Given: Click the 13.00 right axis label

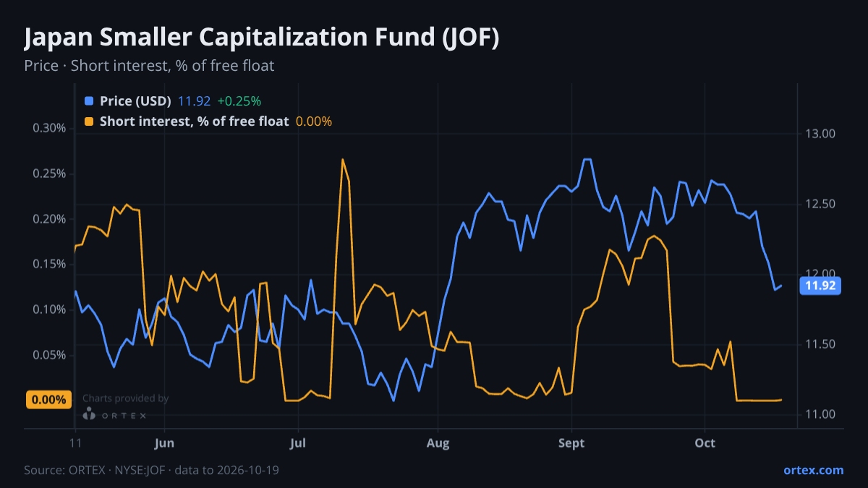Looking at the screenshot, I should pos(820,134).
